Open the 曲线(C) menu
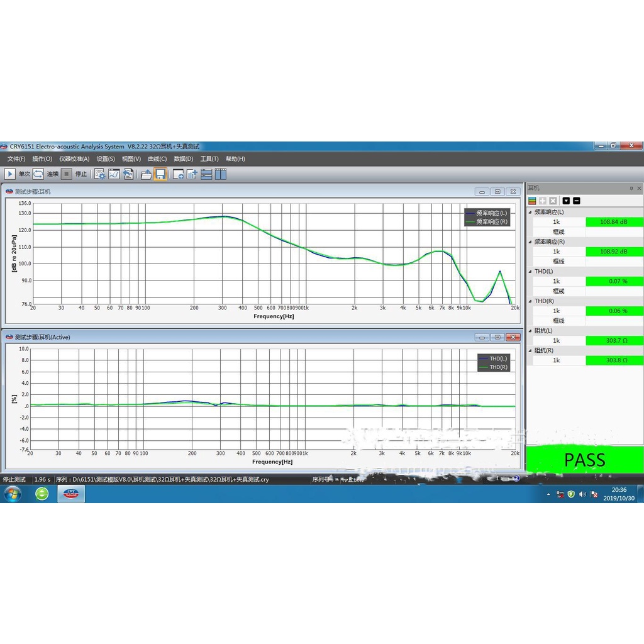Screen dimensions: 644x644 point(157,159)
